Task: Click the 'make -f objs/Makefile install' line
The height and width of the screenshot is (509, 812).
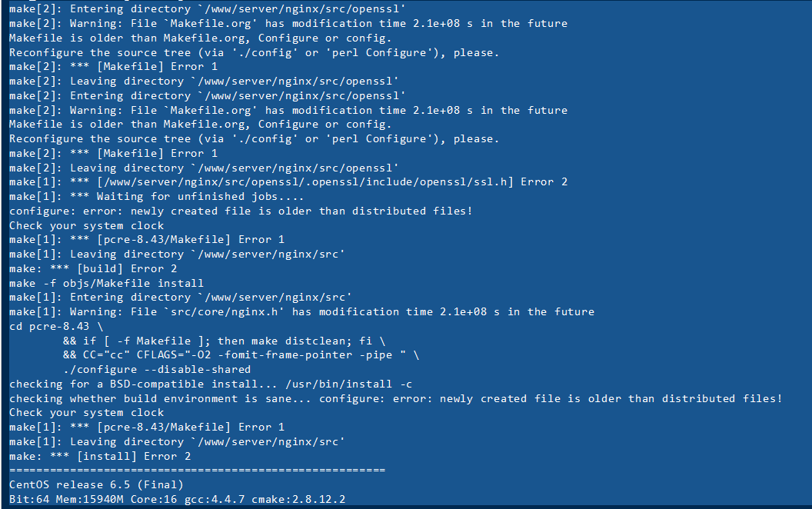Action: pos(106,283)
